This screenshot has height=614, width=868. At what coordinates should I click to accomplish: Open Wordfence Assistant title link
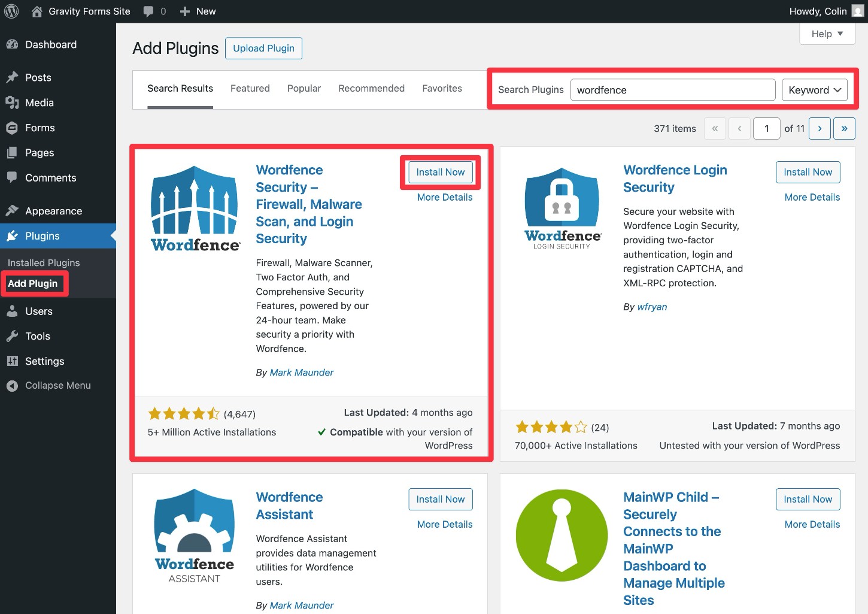click(289, 506)
